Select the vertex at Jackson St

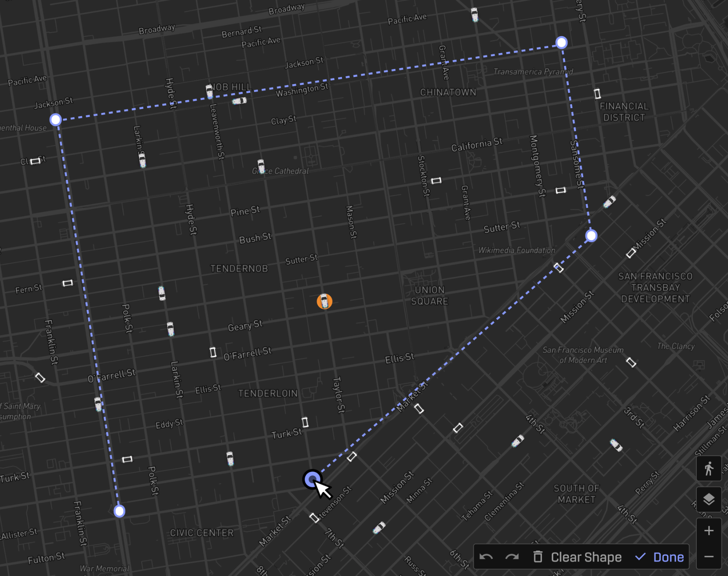(x=55, y=119)
